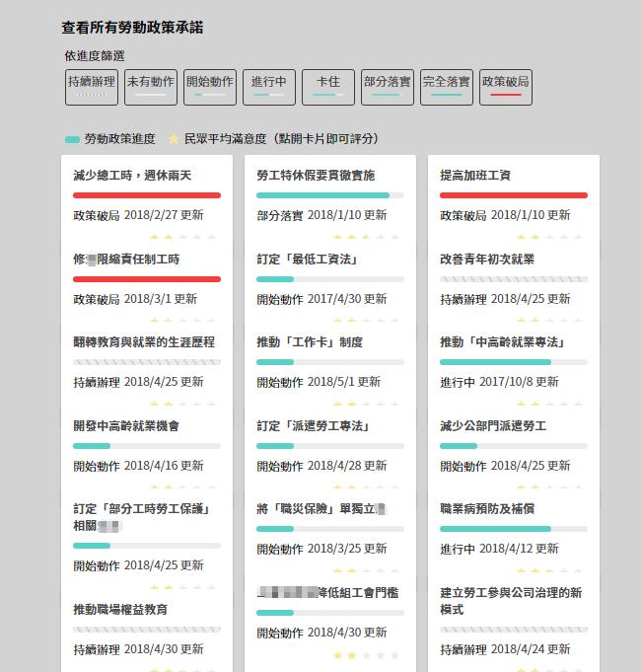
Task: Filter promises by 進行中
Action: point(268,87)
